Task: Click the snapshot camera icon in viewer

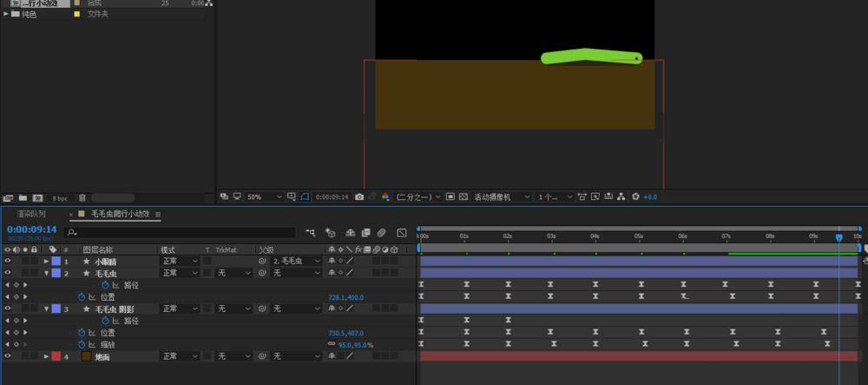Action: 359,197
